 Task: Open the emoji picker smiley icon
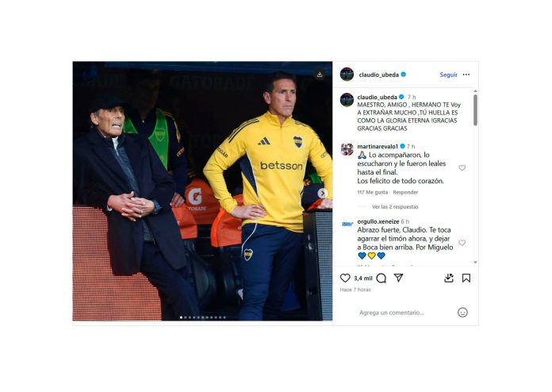462,313
